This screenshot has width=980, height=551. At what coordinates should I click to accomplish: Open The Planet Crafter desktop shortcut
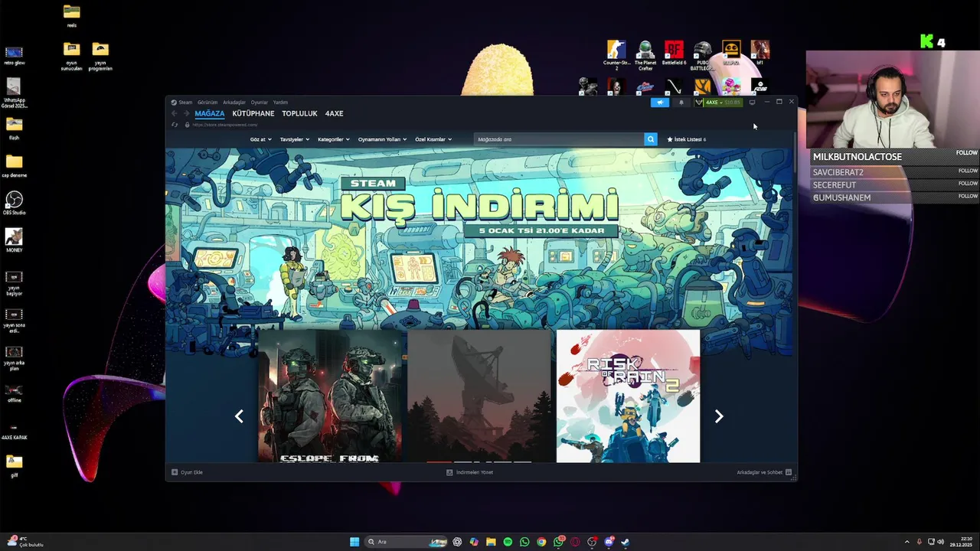coord(645,56)
